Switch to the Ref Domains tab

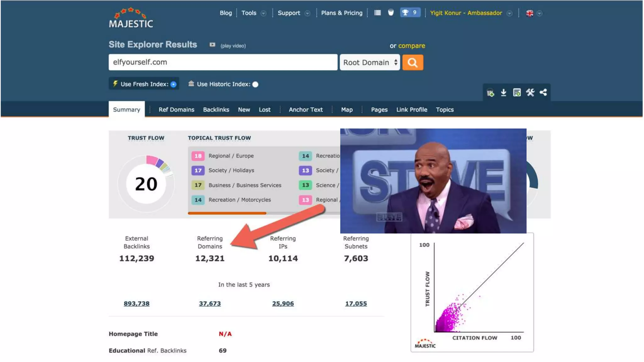click(176, 110)
